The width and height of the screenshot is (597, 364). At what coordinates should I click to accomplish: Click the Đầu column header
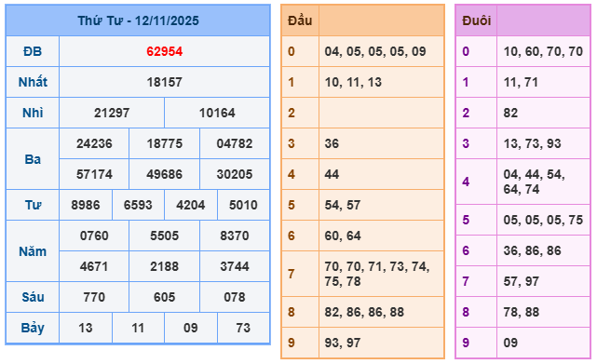(300, 20)
